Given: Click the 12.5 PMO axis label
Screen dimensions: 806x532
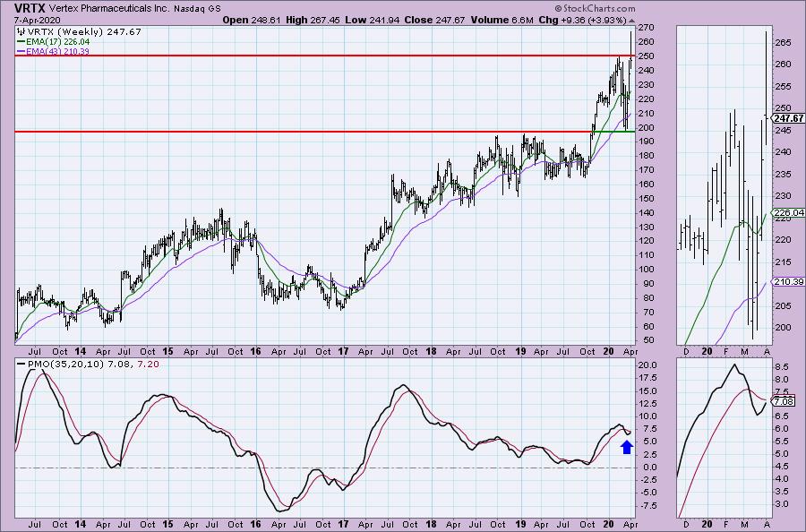Looking at the screenshot, I should click(647, 404).
